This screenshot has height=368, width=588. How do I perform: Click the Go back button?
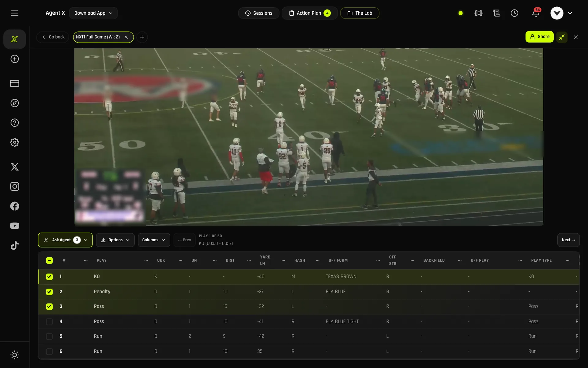coord(53,37)
